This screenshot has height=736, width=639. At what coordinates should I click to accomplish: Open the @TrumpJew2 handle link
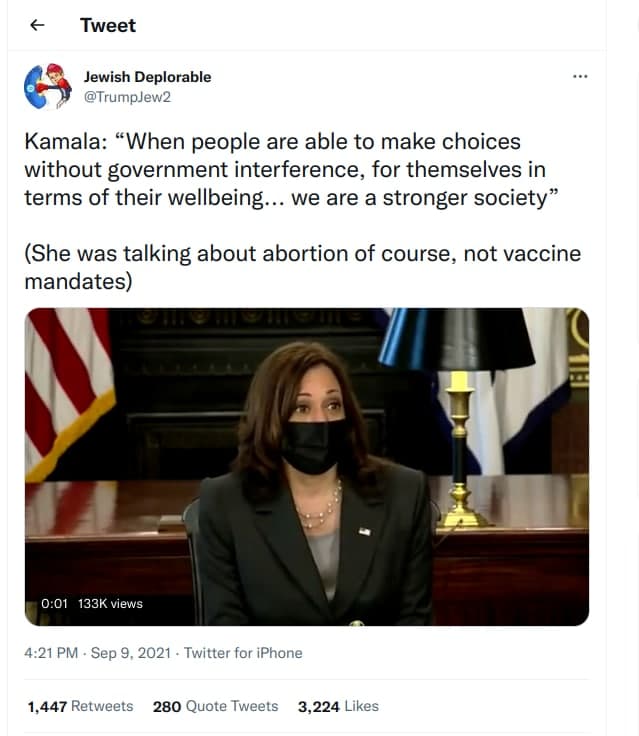[x=127, y=97]
